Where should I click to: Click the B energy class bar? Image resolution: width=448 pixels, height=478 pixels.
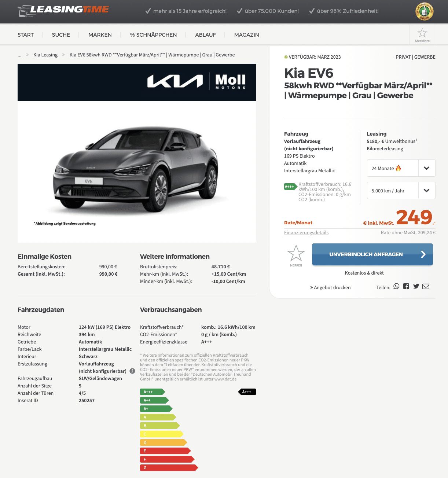point(160,426)
